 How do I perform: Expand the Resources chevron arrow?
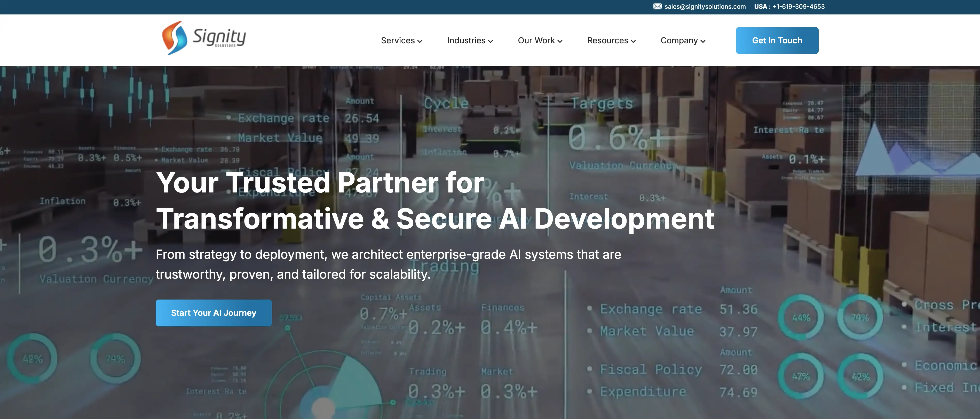coord(633,41)
